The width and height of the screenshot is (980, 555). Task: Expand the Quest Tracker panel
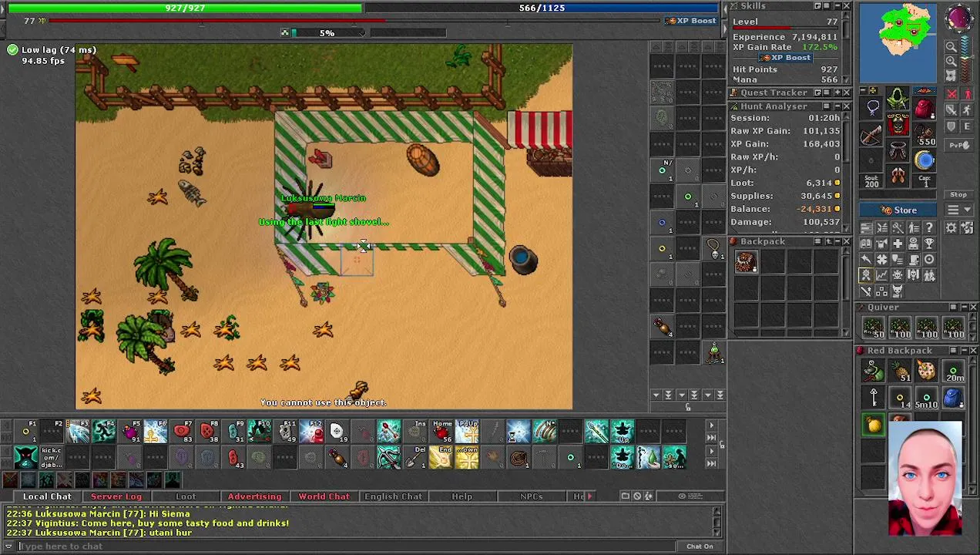pyautogui.click(x=837, y=92)
